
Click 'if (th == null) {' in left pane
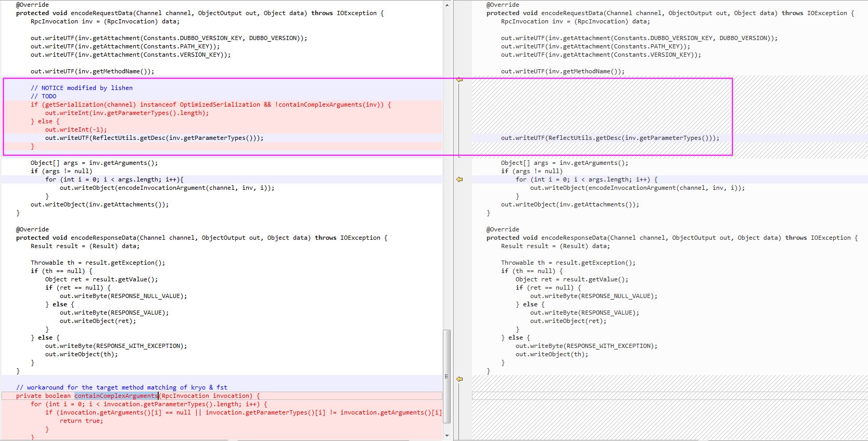coord(61,271)
